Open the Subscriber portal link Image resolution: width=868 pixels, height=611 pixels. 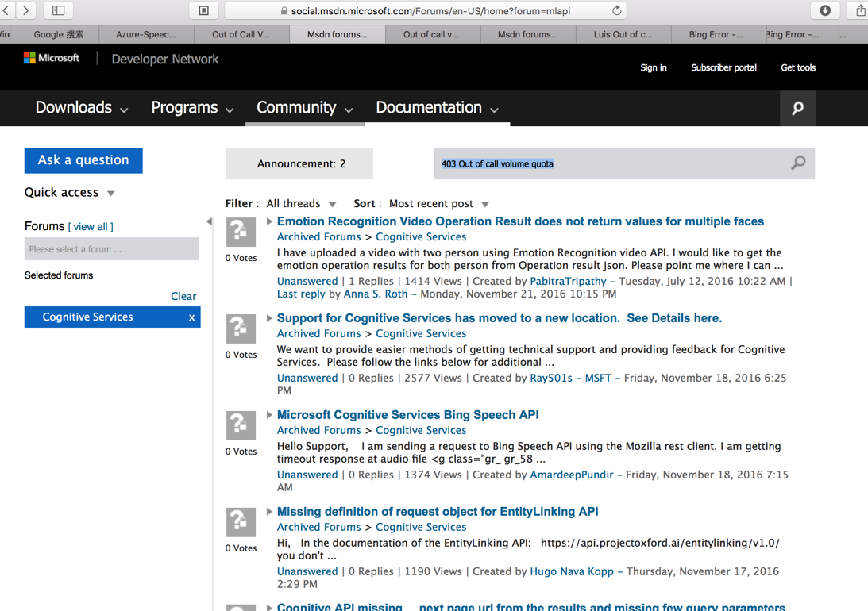coord(723,67)
